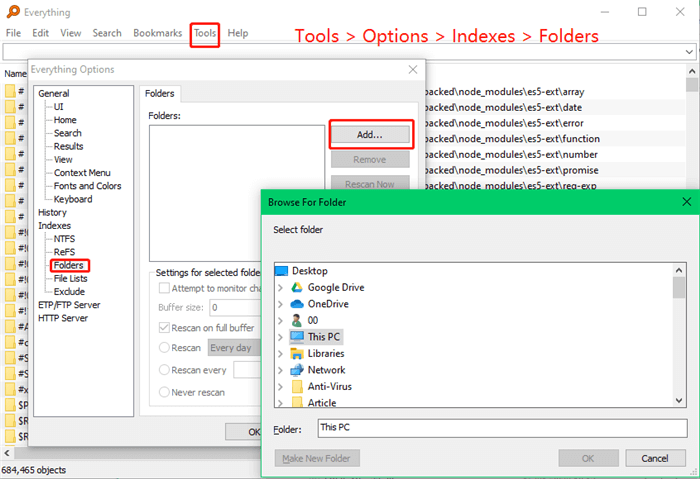Select the Rescan every day radio button

click(x=164, y=347)
